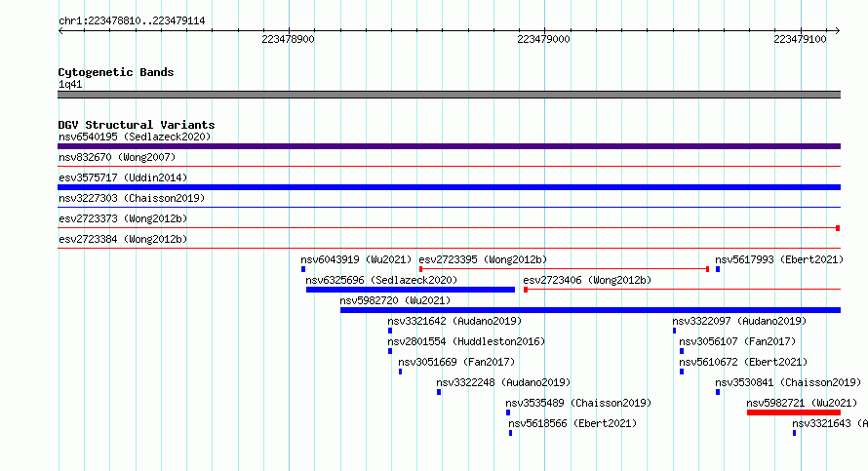Image resolution: width=868 pixels, height=471 pixels.
Task: Select the blue nsv5617993 marker
Action: click(x=718, y=269)
